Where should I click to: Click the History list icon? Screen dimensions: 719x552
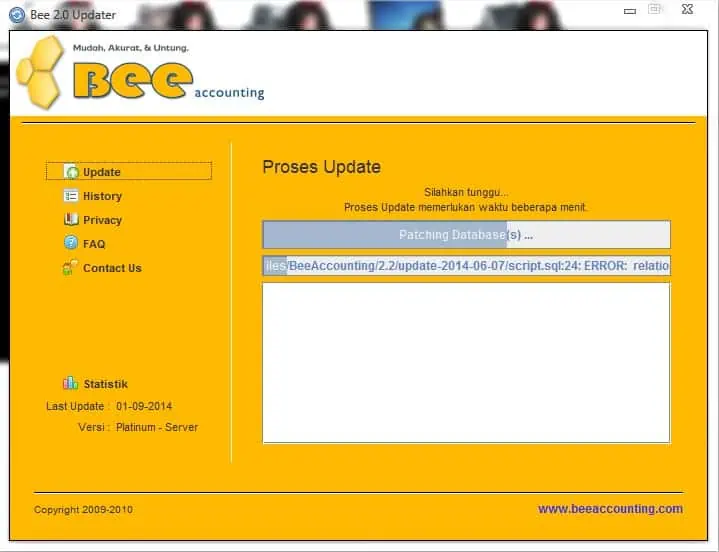click(x=71, y=196)
